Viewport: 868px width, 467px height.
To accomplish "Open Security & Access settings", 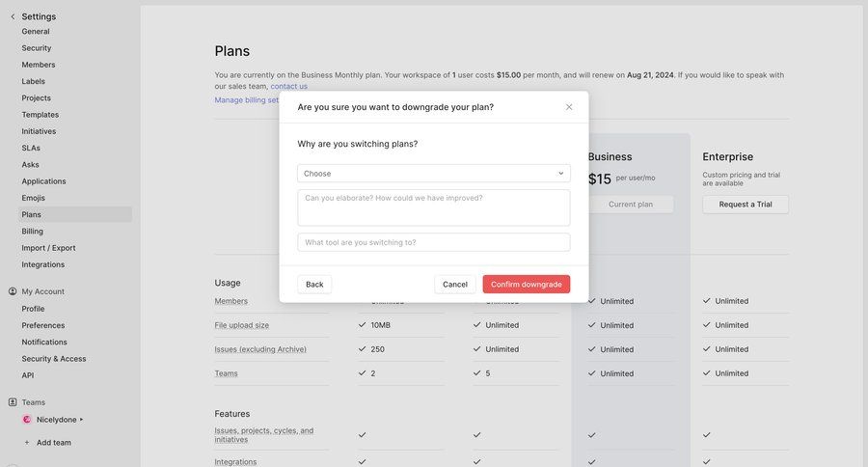I will 54,359.
